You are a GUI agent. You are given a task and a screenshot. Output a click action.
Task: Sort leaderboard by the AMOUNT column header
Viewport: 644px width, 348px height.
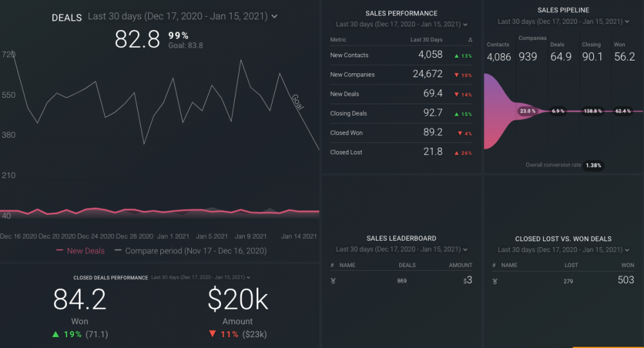coord(460,265)
